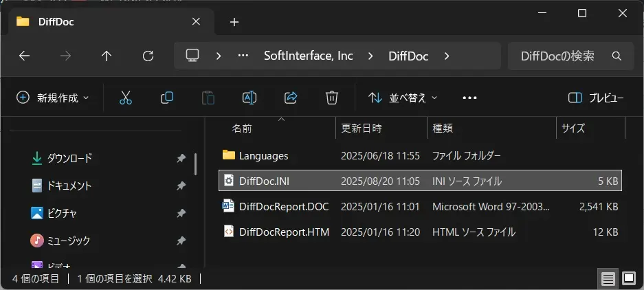The height and width of the screenshot is (290, 644).
Task: Select ダウンロード in the sidebar
Action: 70,158
